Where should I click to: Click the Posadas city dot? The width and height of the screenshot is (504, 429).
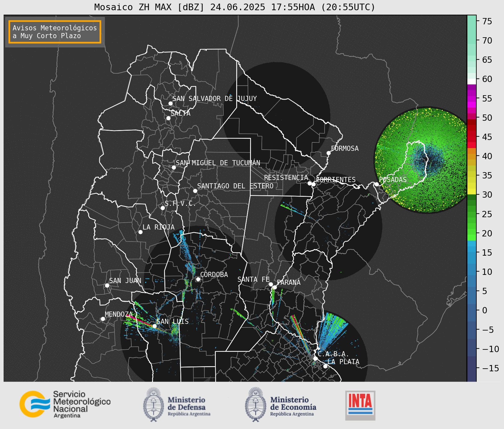point(377,184)
